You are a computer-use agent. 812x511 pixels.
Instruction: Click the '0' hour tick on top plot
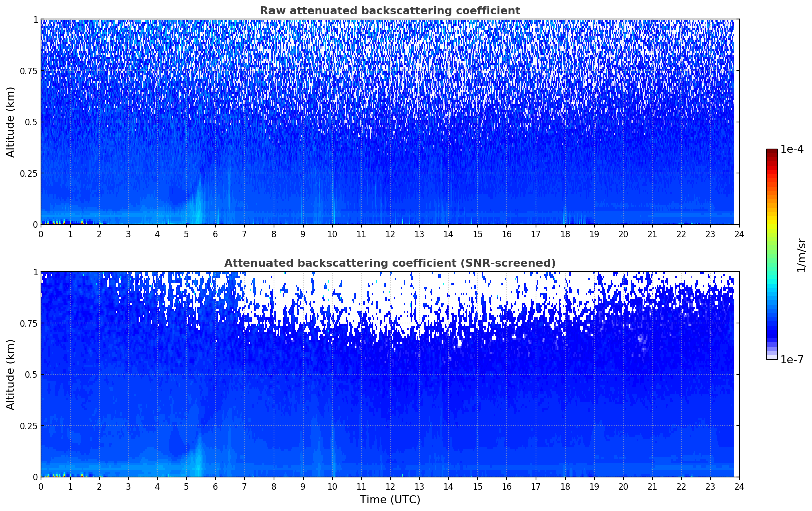pyautogui.click(x=41, y=234)
